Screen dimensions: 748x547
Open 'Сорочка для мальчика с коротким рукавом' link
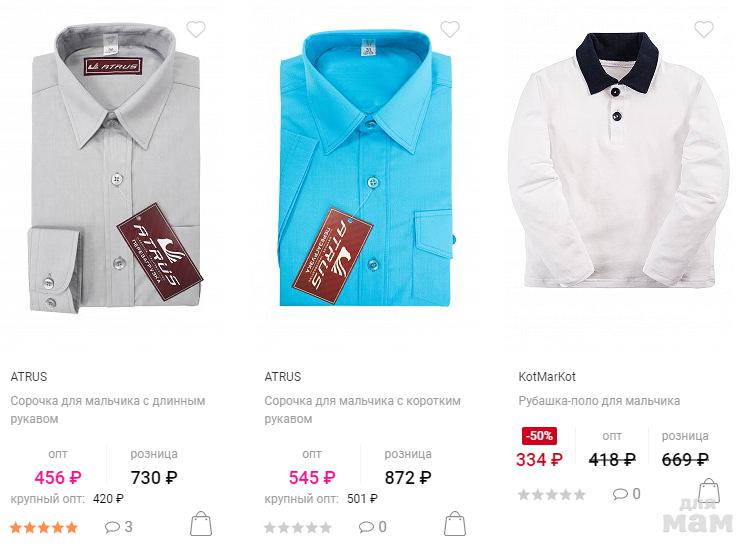pos(363,410)
